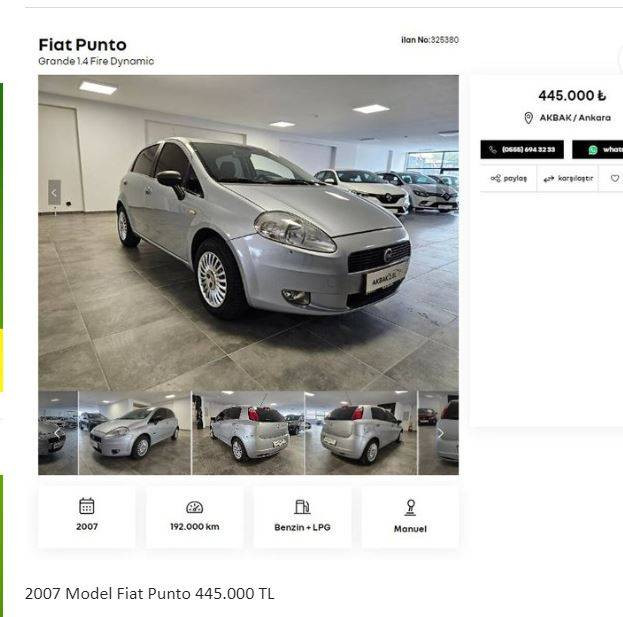Click the 2007 calendar year icon
This screenshot has width=623, height=617.
pyautogui.click(x=87, y=506)
